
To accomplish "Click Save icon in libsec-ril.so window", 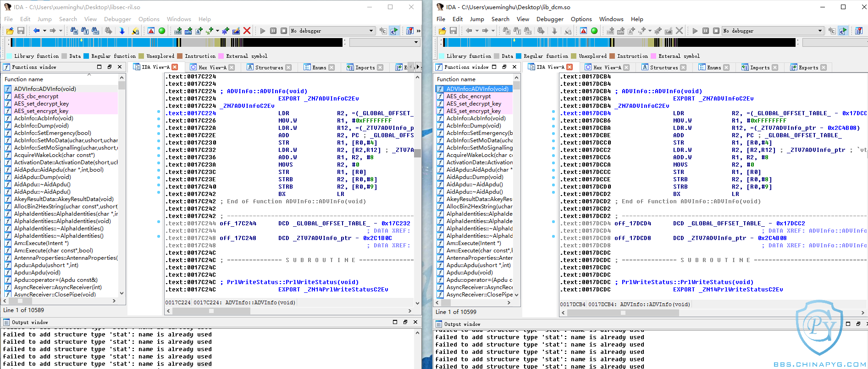I will click(x=21, y=31).
